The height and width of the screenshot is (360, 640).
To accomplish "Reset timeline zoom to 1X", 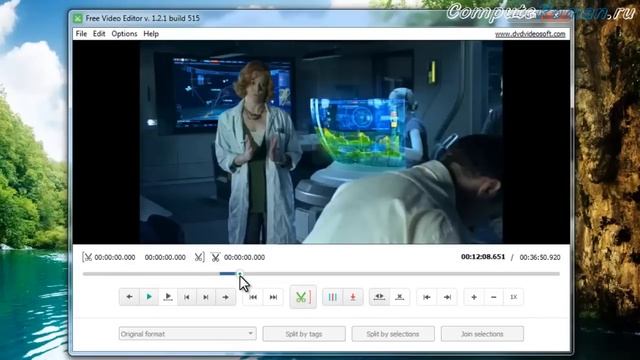I will (513, 297).
